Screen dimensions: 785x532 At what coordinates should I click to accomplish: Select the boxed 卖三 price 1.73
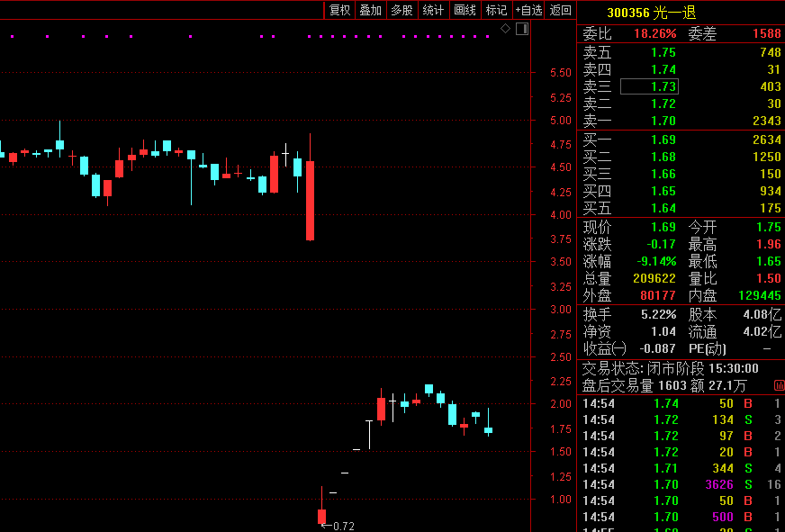649,86
